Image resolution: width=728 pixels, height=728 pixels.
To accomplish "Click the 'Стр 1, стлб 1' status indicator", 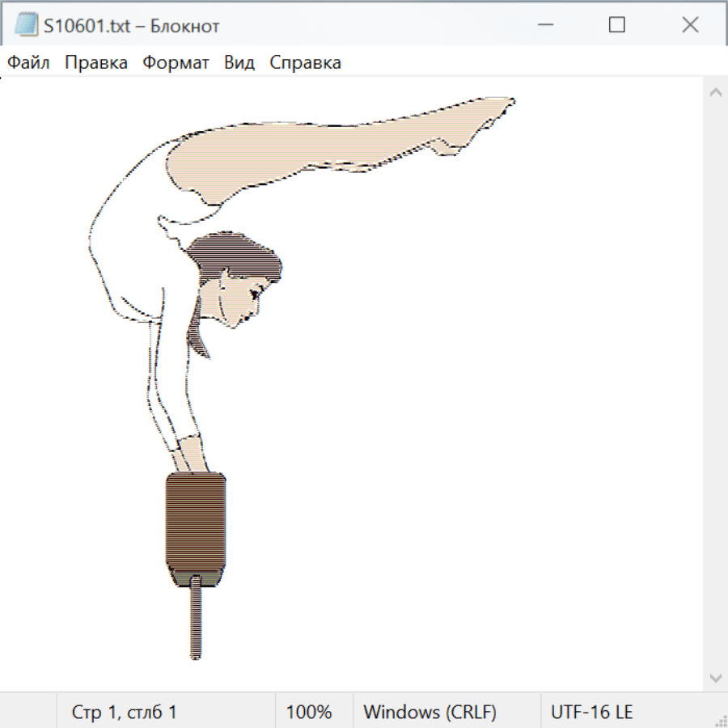I will 124,713.
